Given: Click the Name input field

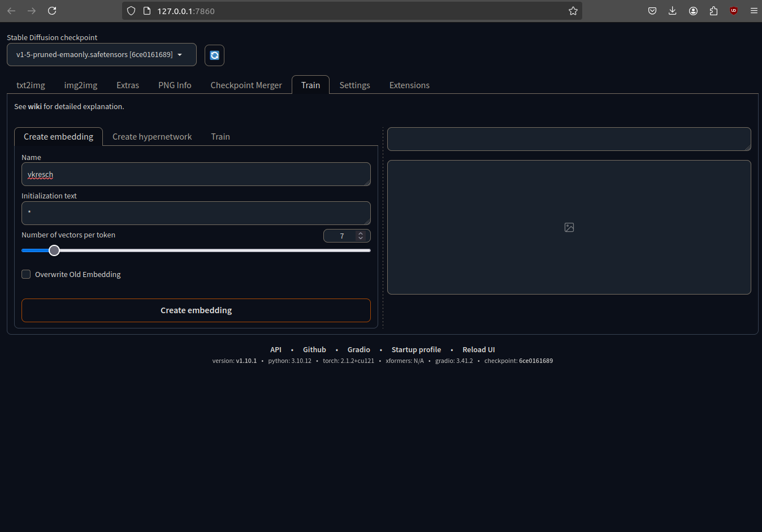Looking at the screenshot, I should click(196, 174).
